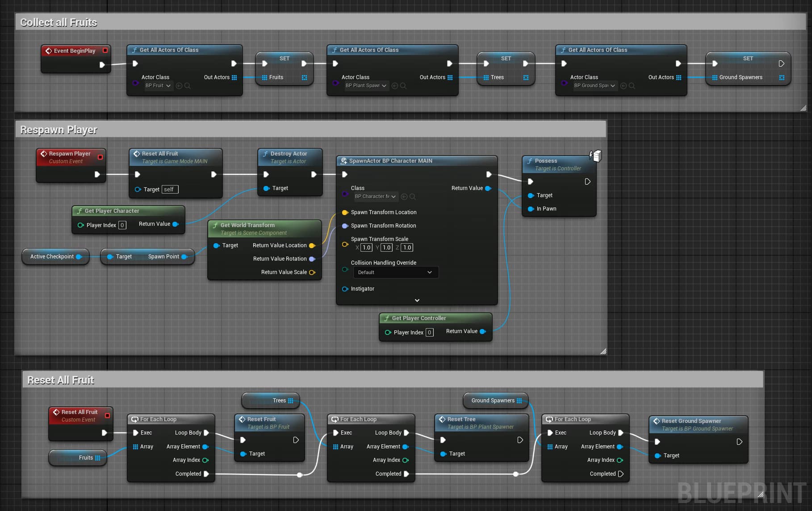Click the Trees variable array pin in Reset All Fruit
812x511 pixels.
pyautogui.click(x=291, y=401)
